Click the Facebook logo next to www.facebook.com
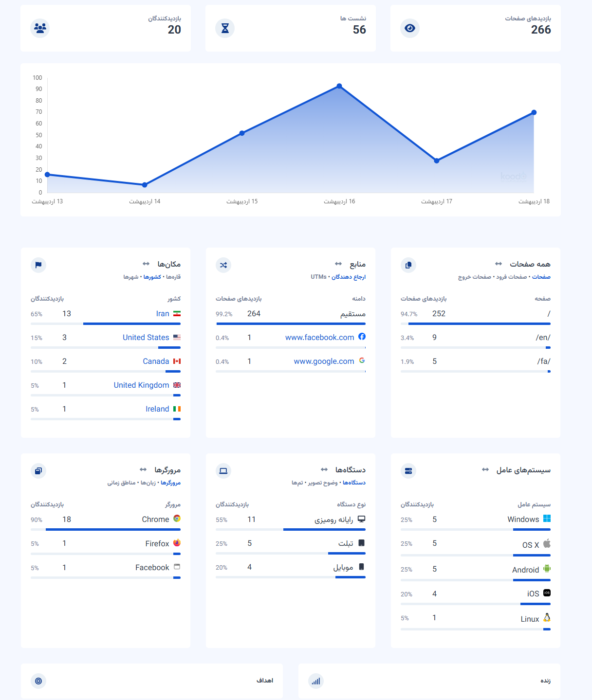The image size is (592, 700). (362, 337)
